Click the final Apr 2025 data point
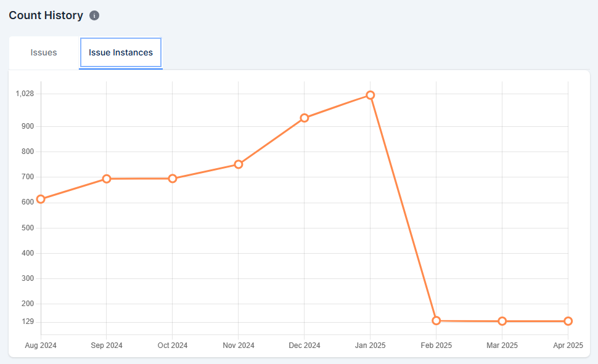 point(568,321)
